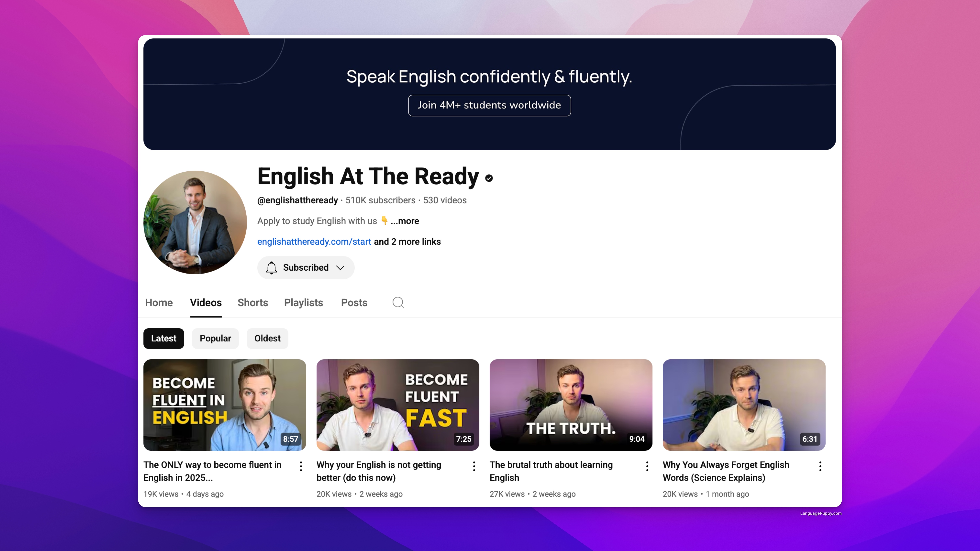Click 'Speak English confidently & fluently.' banner text
The height and width of the screenshot is (551, 980).
(489, 77)
